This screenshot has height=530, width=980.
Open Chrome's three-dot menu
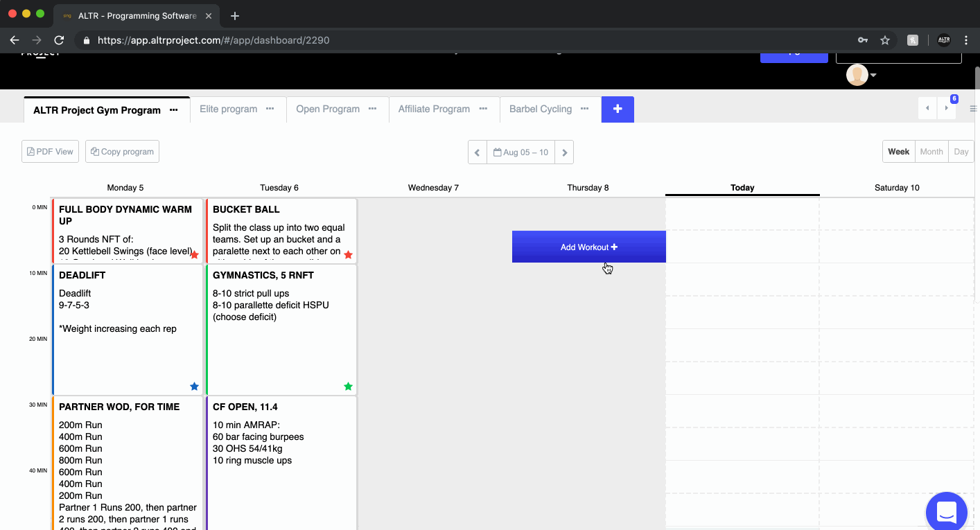point(966,40)
